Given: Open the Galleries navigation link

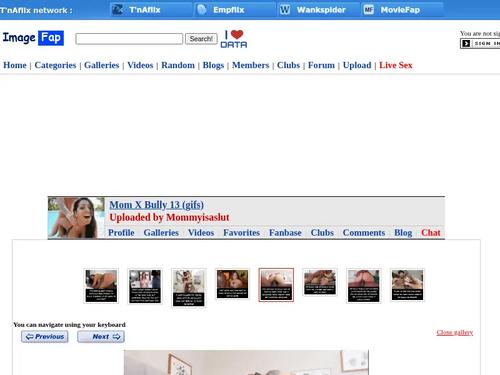Looking at the screenshot, I should pos(102,65).
